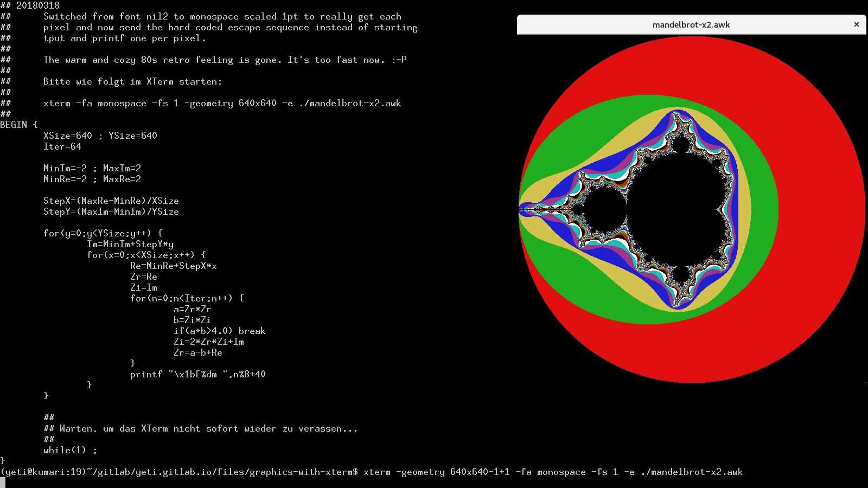Image resolution: width=868 pixels, height=488 pixels.
Task: Click the "for(n=0;n<Iter;n++) {" loop line
Action: pyautogui.click(x=187, y=298)
